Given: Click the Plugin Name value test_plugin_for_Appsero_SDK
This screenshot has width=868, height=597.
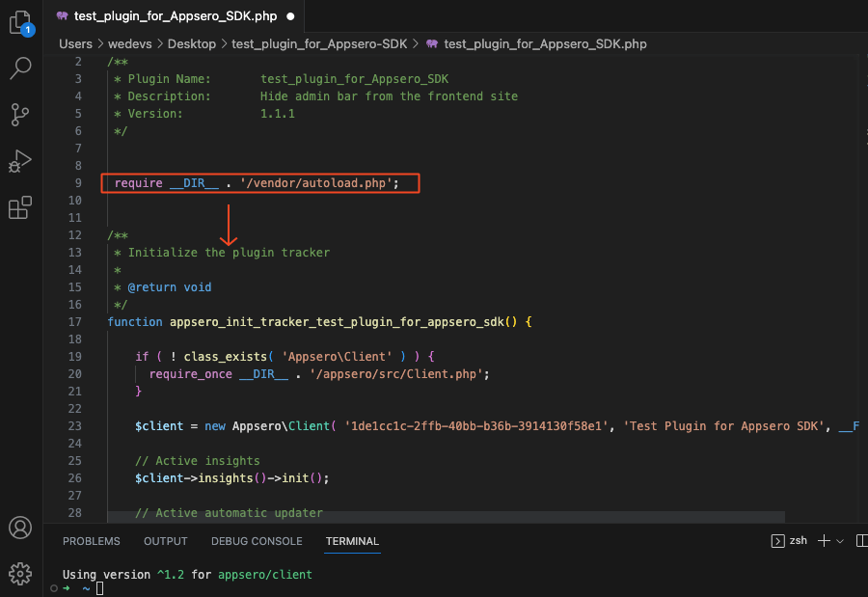Looking at the screenshot, I should click(x=354, y=79).
